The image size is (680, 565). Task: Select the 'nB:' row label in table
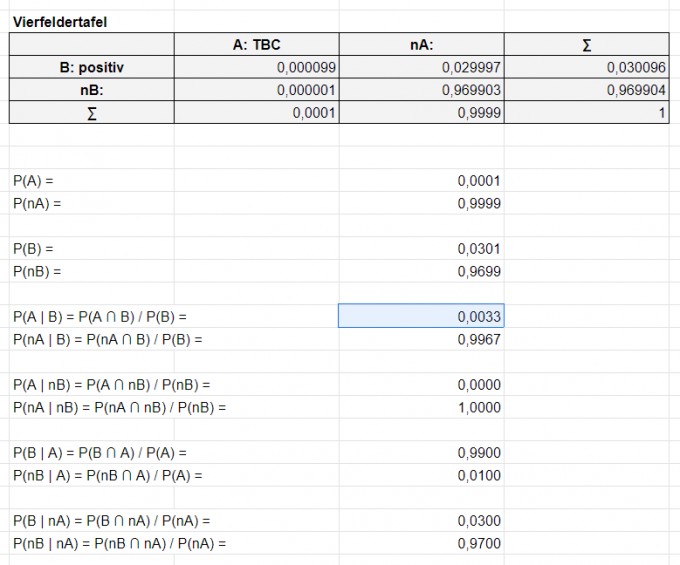click(x=91, y=90)
